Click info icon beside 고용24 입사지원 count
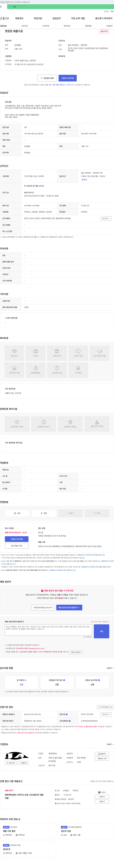The height and width of the screenshot is (868, 114). pos(99,680)
